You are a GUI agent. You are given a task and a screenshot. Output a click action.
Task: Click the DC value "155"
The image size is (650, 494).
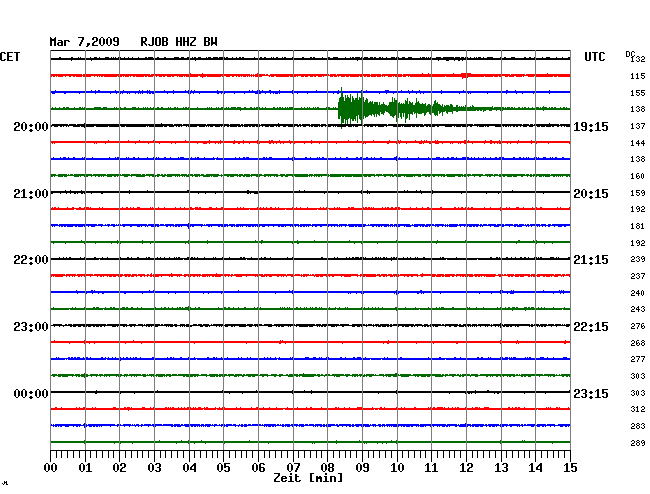coord(638,93)
